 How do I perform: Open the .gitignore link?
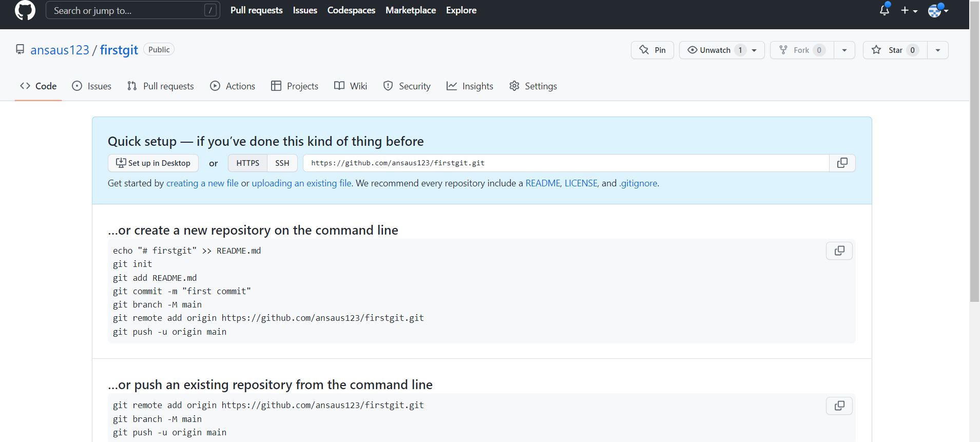[x=638, y=183]
